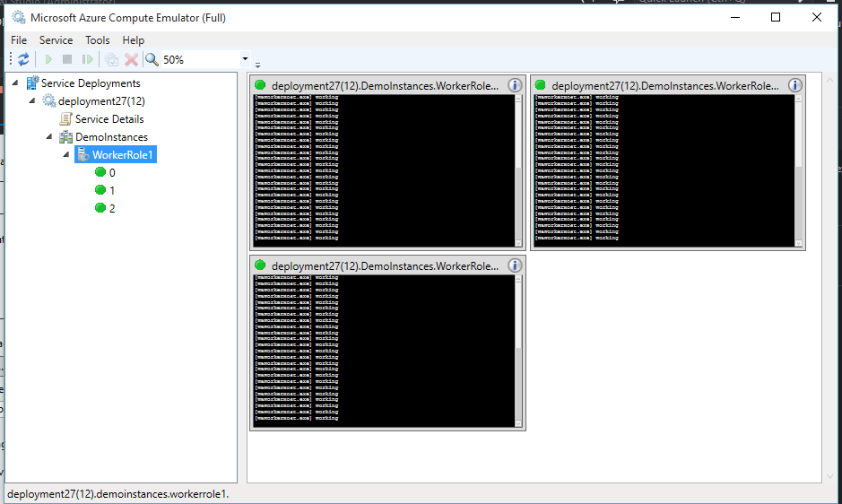Click the emulator title bar app icon

19,17
